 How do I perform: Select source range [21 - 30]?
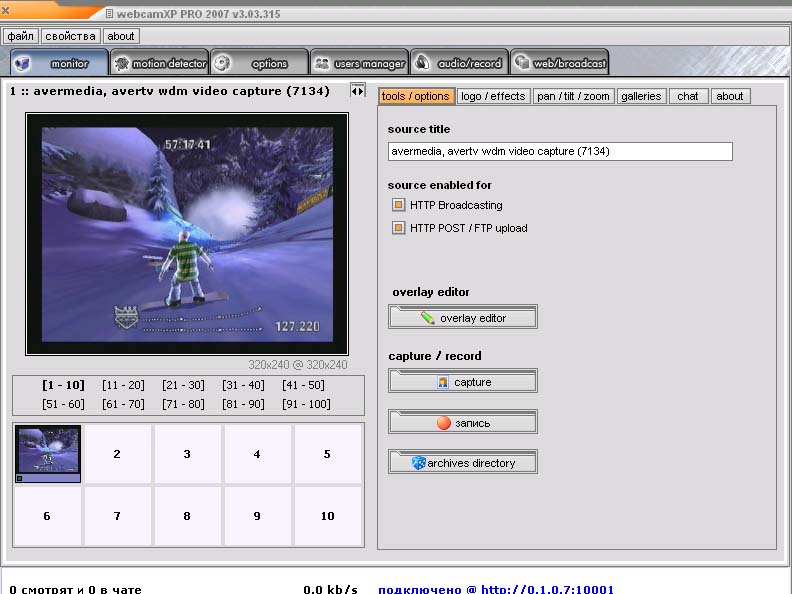183,385
